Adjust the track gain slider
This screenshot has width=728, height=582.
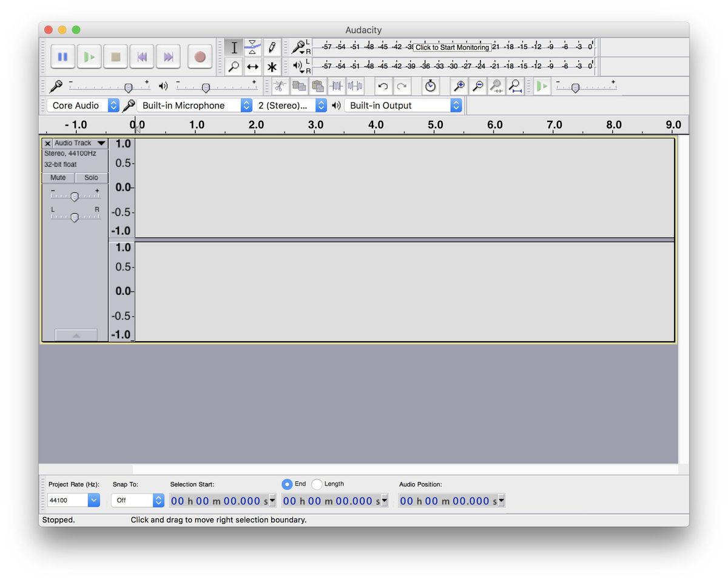pyautogui.click(x=75, y=196)
